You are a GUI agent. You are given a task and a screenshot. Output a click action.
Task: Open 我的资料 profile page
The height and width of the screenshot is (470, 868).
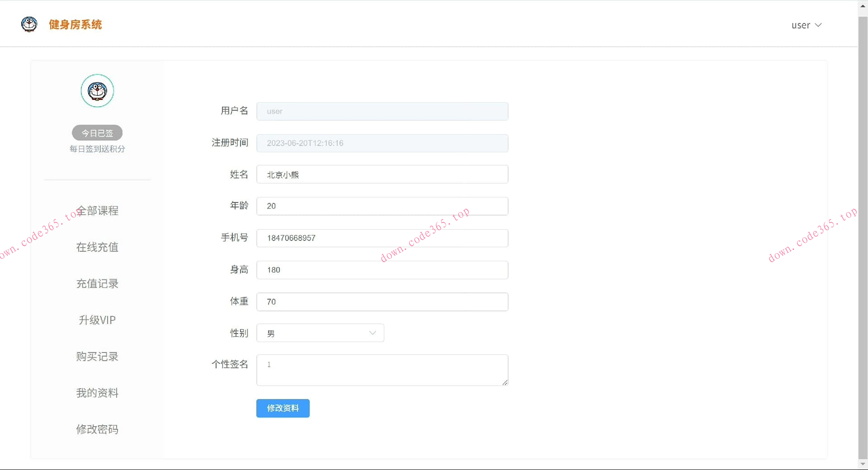pyautogui.click(x=97, y=393)
